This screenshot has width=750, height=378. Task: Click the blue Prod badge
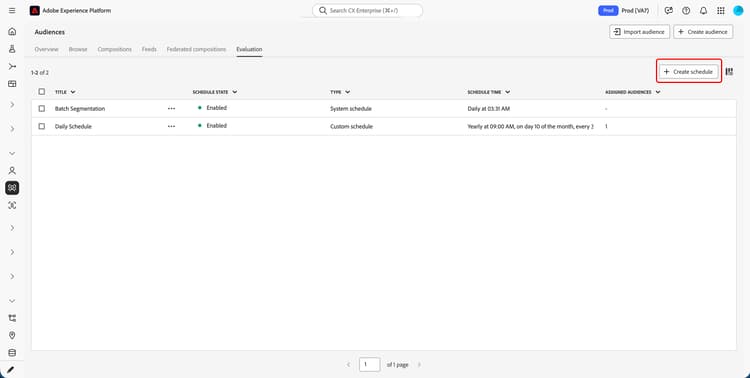pos(608,11)
